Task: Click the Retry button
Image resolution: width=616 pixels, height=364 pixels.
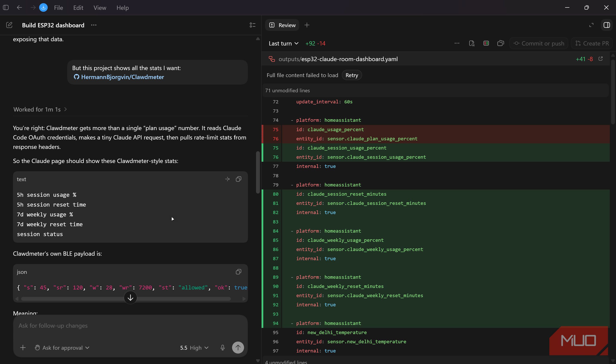Action: (x=352, y=75)
